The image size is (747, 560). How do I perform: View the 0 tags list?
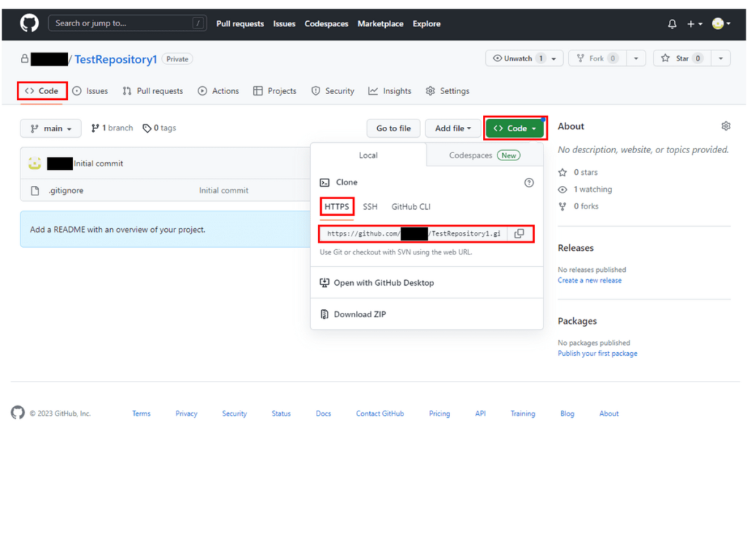[x=159, y=128]
